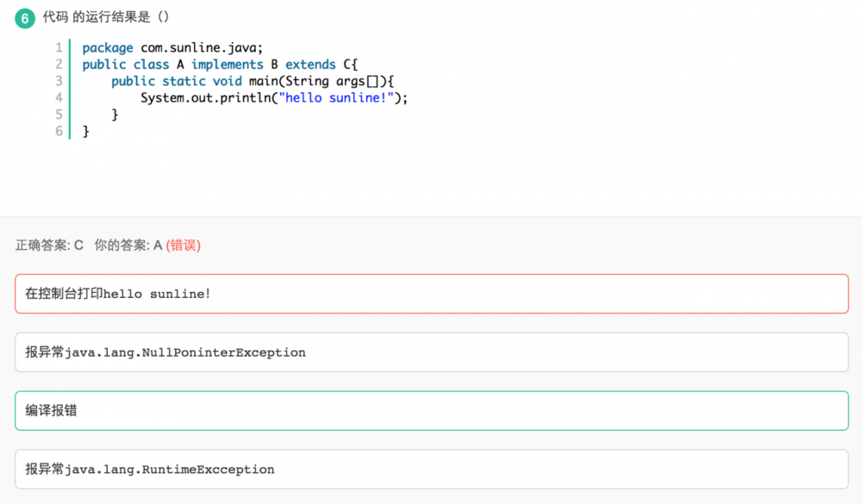Image resolution: width=862 pixels, height=504 pixels.
Task: Click the 'extends' keyword in the code
Action: click(x=310, y=65)
